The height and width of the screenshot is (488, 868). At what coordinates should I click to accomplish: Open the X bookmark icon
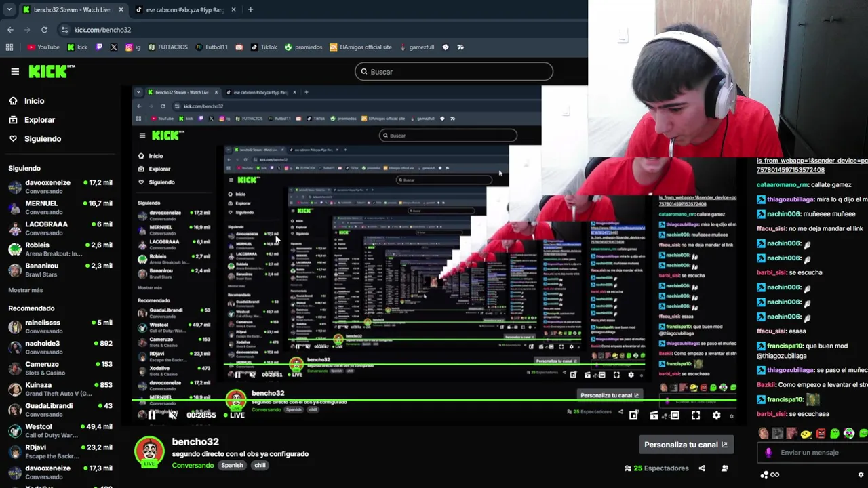pos(113,47)
